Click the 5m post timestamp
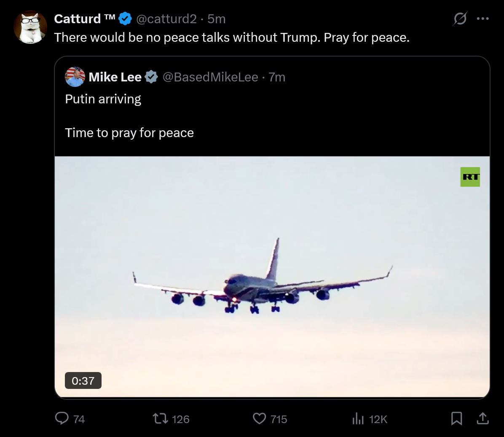The width and height of the screenshot is (504, 437). [x=217, y=19]
